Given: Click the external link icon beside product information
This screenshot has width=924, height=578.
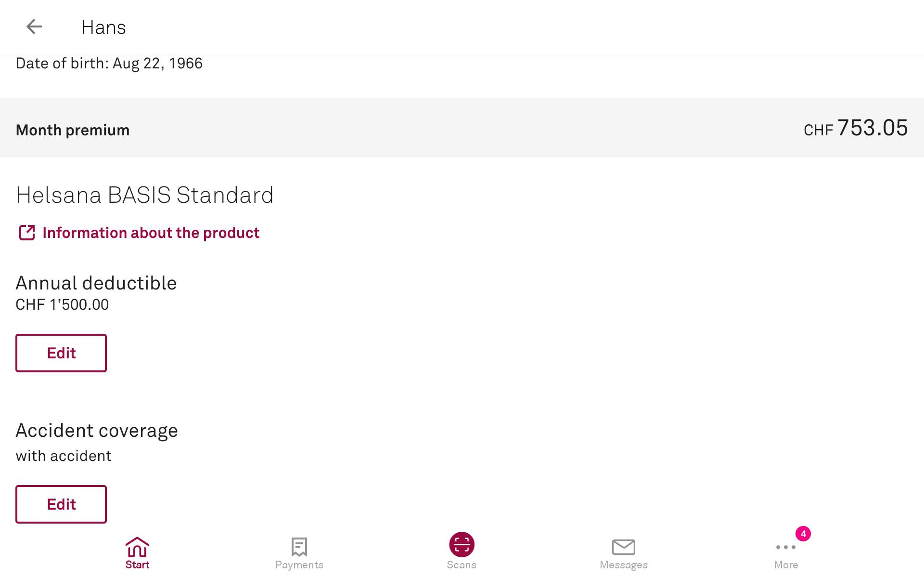Looking at the screenshot, I should point(27,233).
